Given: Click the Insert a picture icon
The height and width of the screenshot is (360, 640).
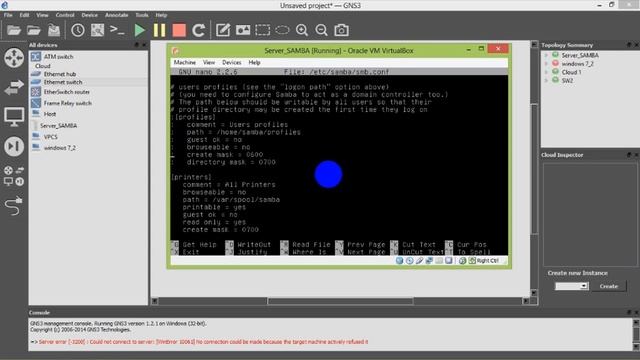Looking at the screenshot, I should coord(242,30).
